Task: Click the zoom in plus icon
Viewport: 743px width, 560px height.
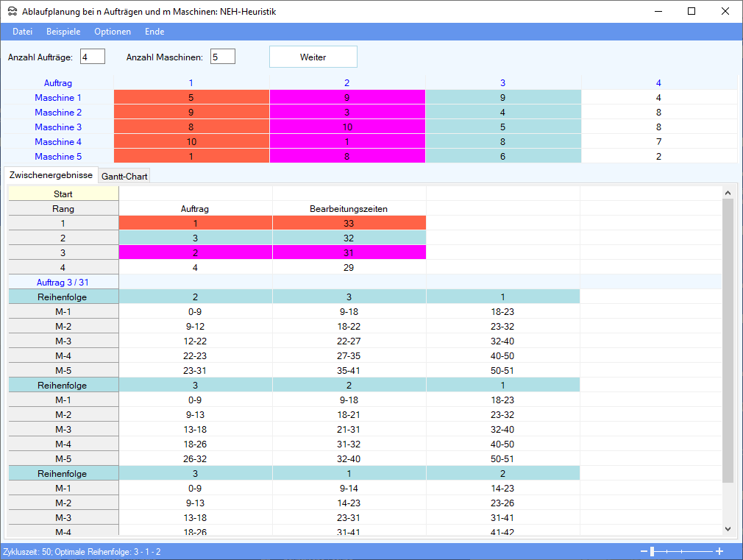Action: point(719,551)
